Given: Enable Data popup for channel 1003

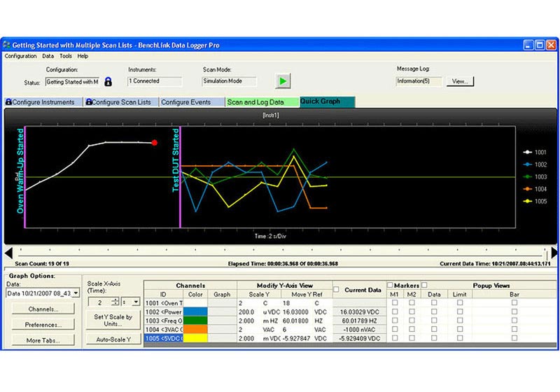Looking at the screenshot, I should pyautogui.click(x=434, y=320).
